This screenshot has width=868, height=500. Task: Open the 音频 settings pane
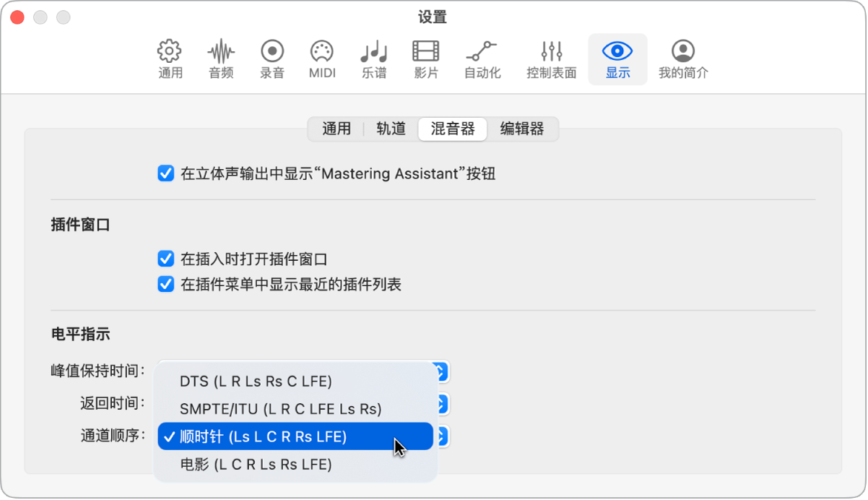220,58
